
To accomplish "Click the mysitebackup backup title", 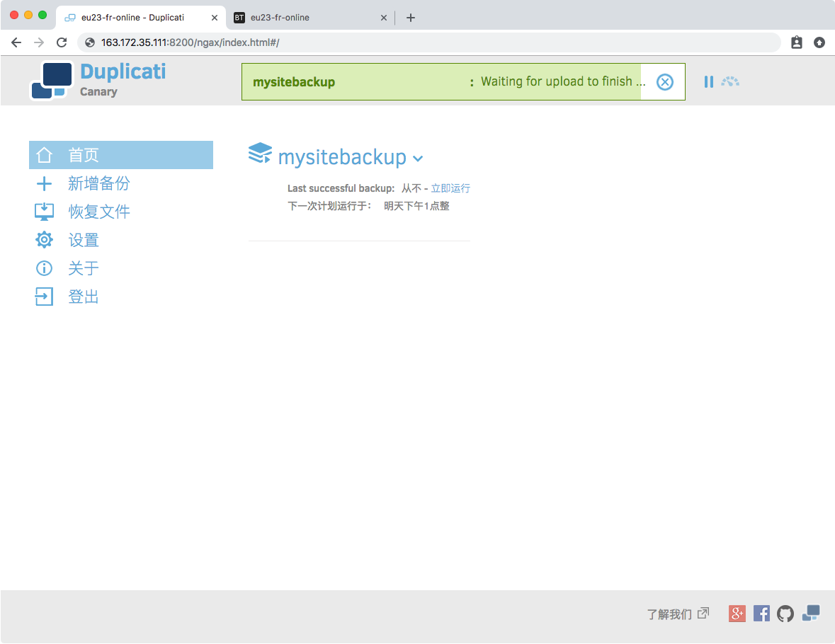I will [342, 158].
